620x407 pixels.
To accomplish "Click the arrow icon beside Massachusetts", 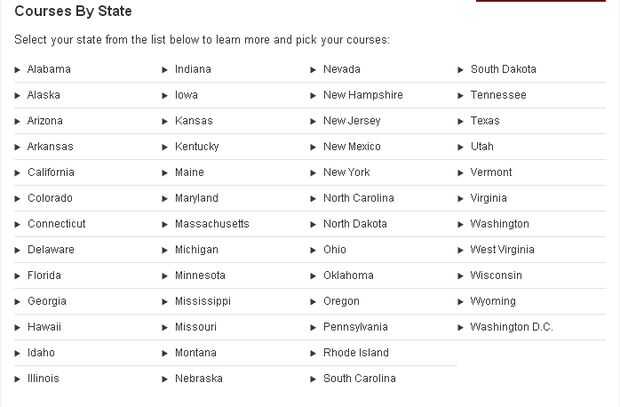I will pyautogui.click(x=165, y=224).
